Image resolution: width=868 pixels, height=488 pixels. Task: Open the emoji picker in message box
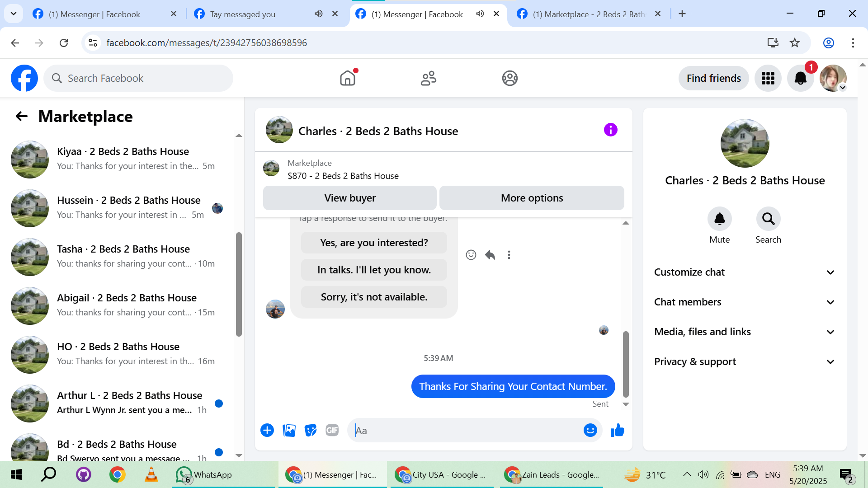[x=590, y=430]
